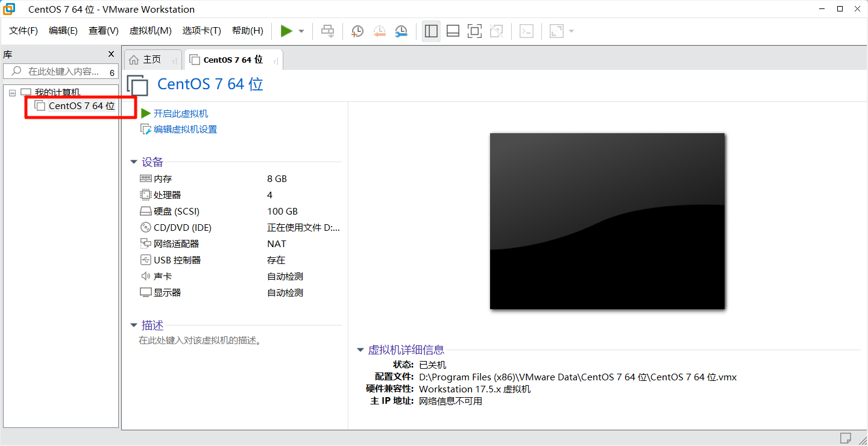Open the library search filter dropdown
This screenshot has width=868, height=446.
[x=112, y=72]
